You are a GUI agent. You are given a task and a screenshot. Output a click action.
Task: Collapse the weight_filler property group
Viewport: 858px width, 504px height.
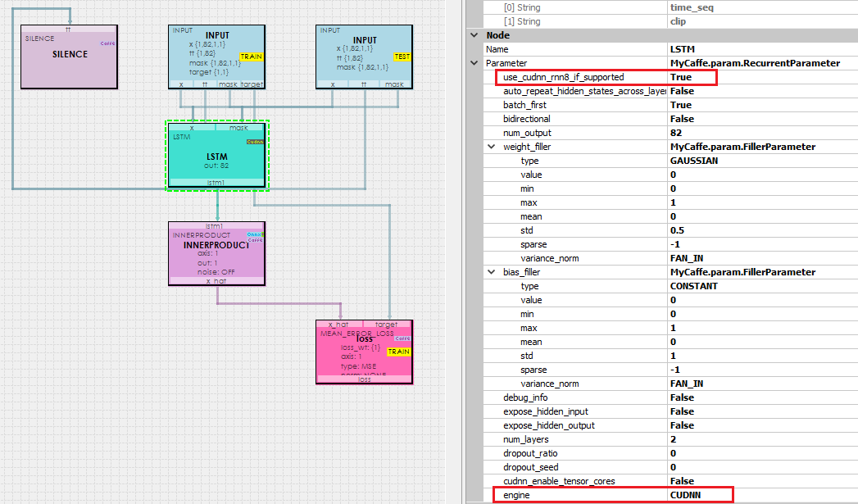[x=491, y=147]
